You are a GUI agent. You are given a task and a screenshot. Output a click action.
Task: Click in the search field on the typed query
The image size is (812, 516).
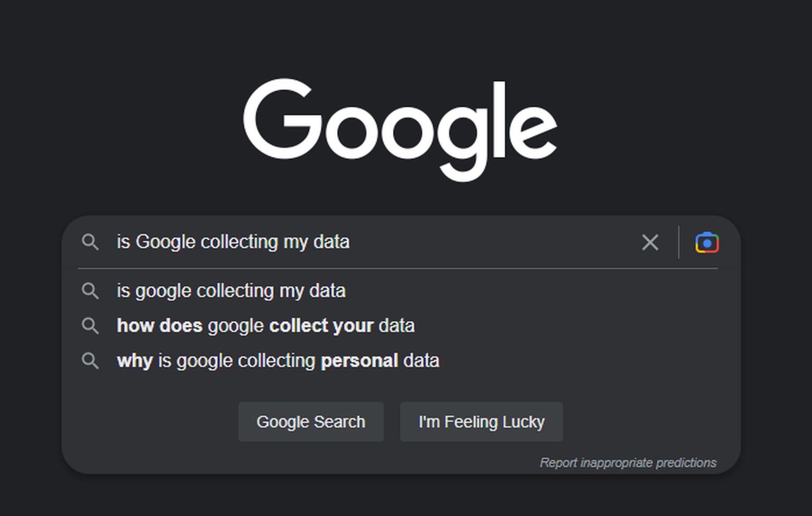[233, 242]
